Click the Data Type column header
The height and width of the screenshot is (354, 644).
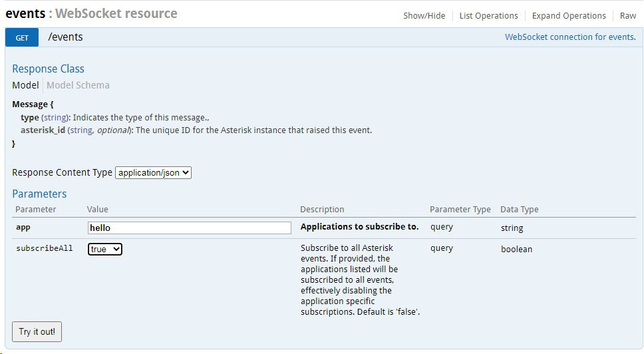click(519, 210)
